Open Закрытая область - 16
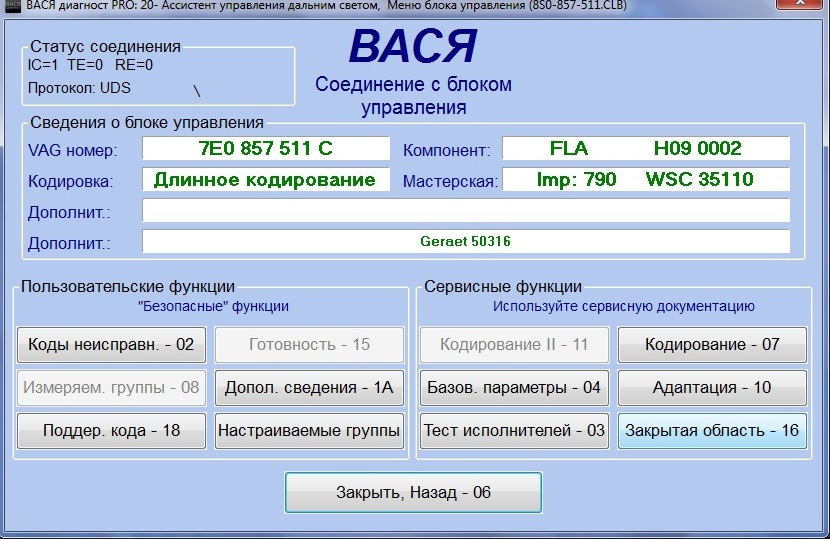830x539 pixels. coord(712,430)
